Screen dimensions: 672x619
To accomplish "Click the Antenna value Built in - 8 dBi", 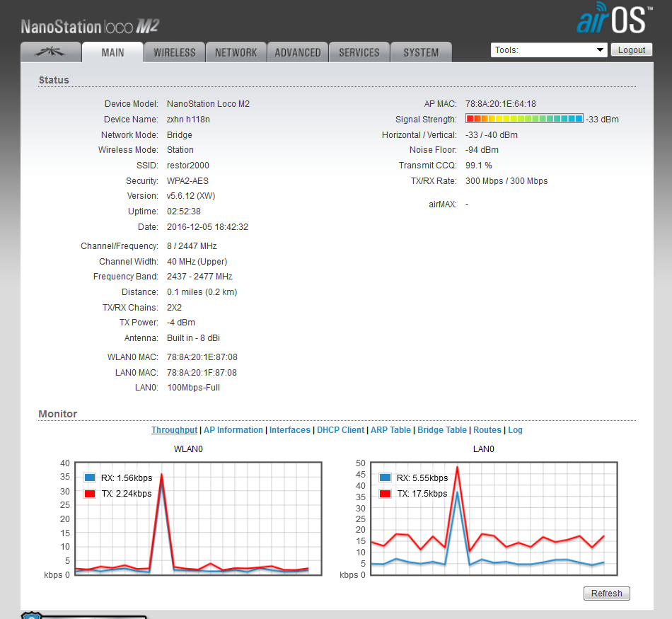I will pyautogui.click(x=193, y=337).
